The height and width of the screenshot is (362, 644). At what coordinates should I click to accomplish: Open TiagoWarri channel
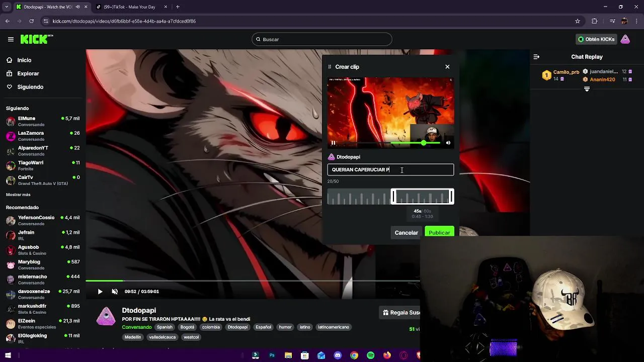(x=43, y=165)
